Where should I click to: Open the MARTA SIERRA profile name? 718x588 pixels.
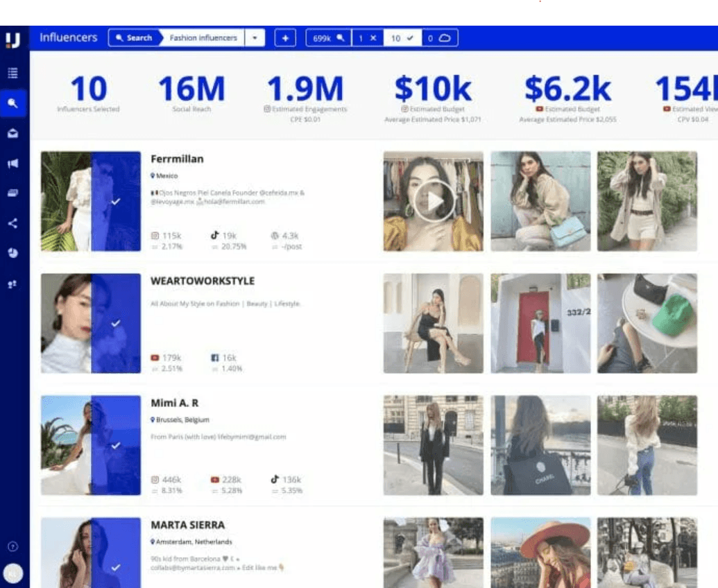pyautogui.click(x=188, y=525)
